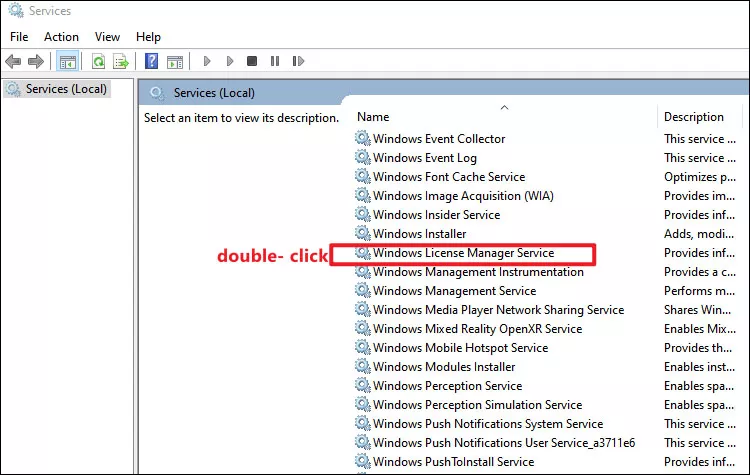Viewport: 750px width, 475px height.
Task: Click the 'Performs m...' description cell
Action: [699, 291]
